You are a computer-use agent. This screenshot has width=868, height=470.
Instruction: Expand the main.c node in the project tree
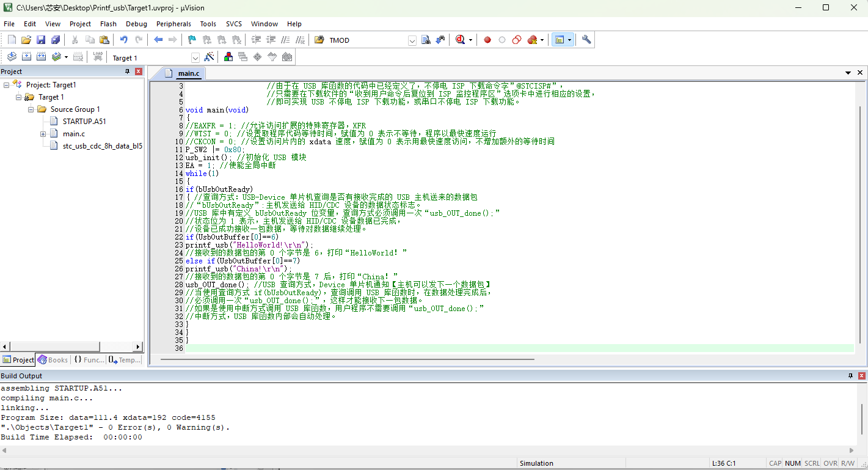coord(43,134)
